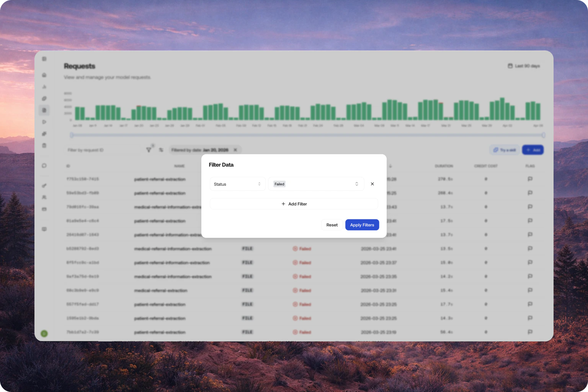The height and width of the screenshot is (392, 588).
Task: Flag the 17.5s duration request
Action: (530, 221)
